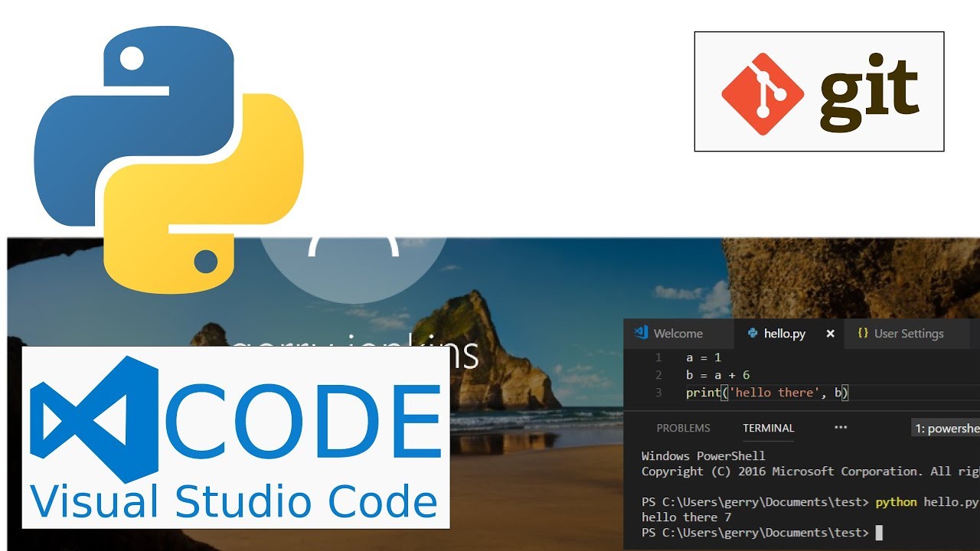Click code line 'a = 1'
The image size is (980, 551).
[x=704, y=357]
